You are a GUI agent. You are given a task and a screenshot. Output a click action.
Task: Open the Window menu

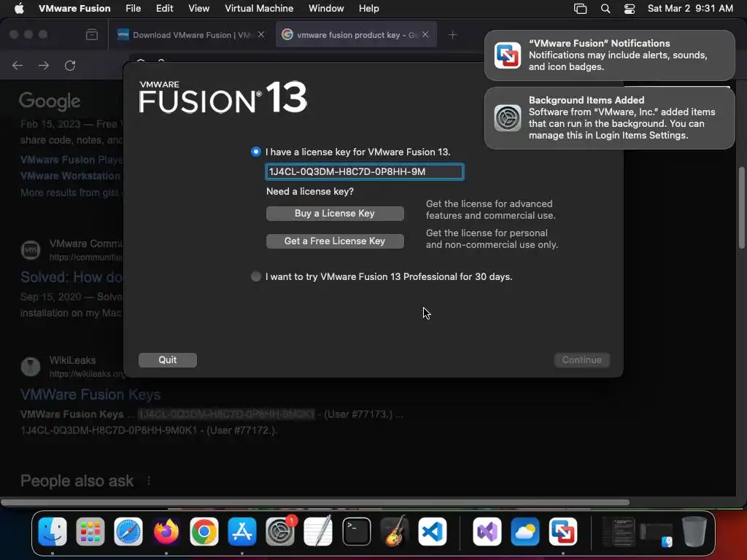click(326, 8)
